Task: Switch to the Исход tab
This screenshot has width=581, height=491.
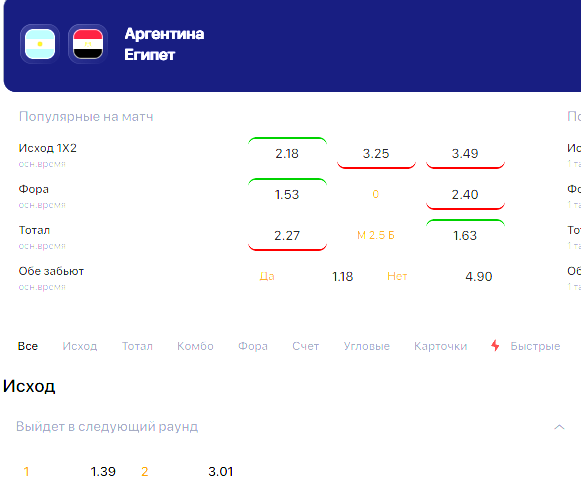Action: (80, 346)
